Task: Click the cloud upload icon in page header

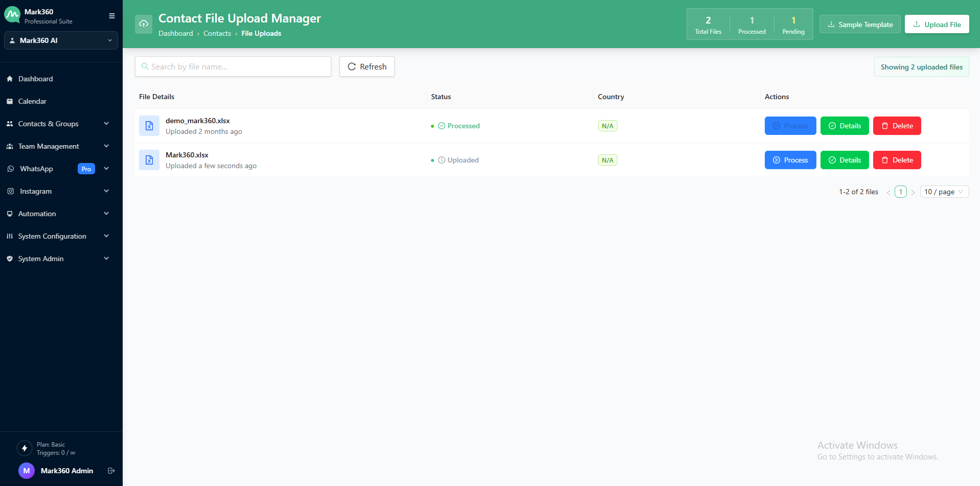Action: pyautogui.click(x=144, y=24)
